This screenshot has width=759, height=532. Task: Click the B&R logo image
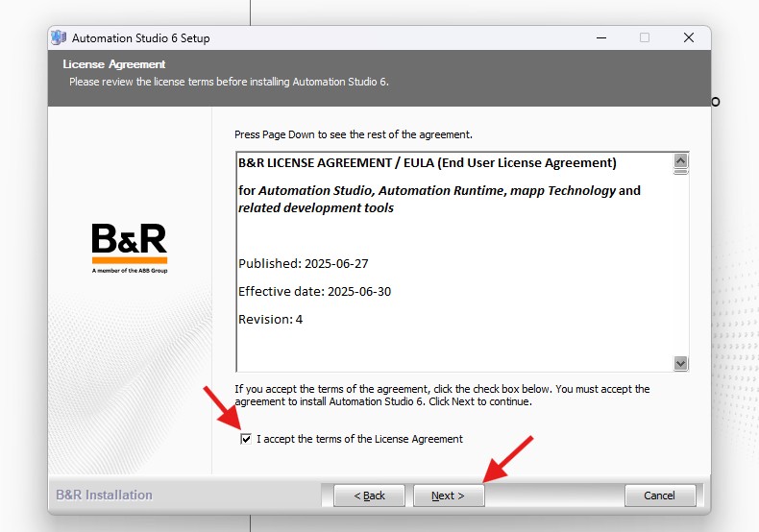coord(130,248)
